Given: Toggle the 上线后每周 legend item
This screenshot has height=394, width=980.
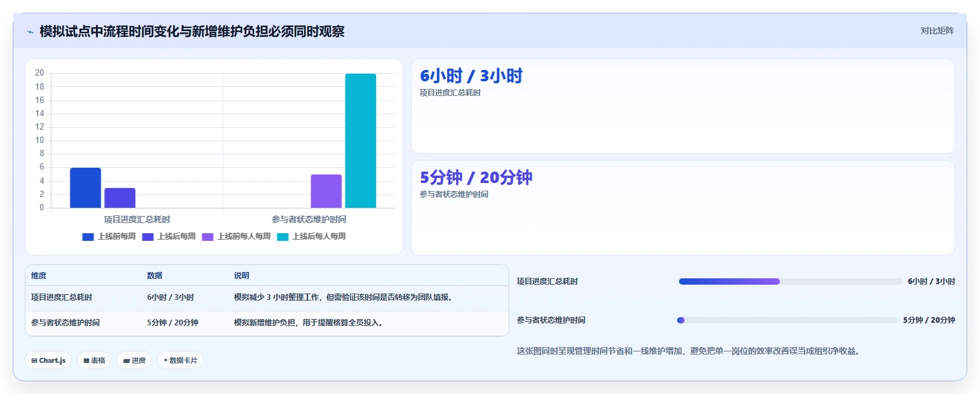Looking at the screenshot, I should coord(169,236).
